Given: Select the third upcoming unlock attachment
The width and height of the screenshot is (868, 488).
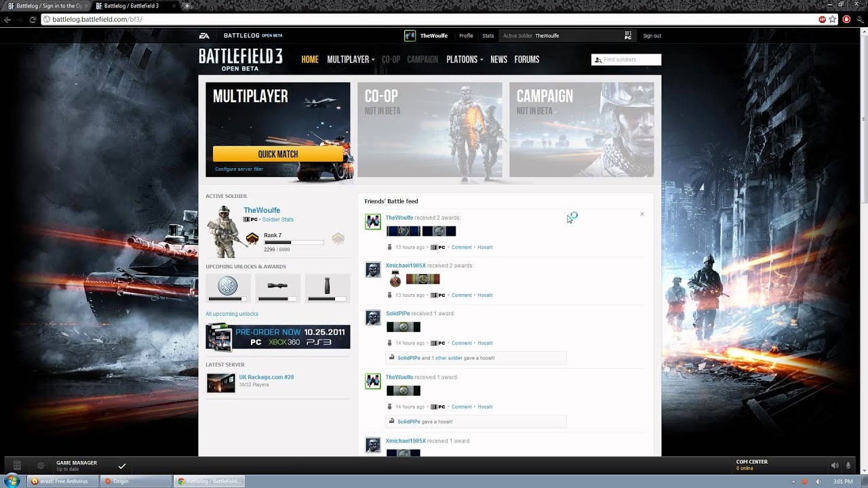Looking at the screenshot, I should click(327, 288).
